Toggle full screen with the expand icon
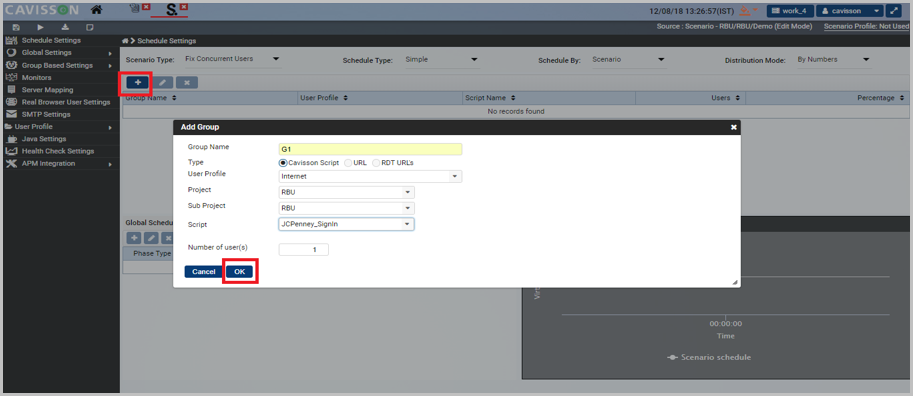The width and height of the screenshot is (913, 396). click(894, 10)
